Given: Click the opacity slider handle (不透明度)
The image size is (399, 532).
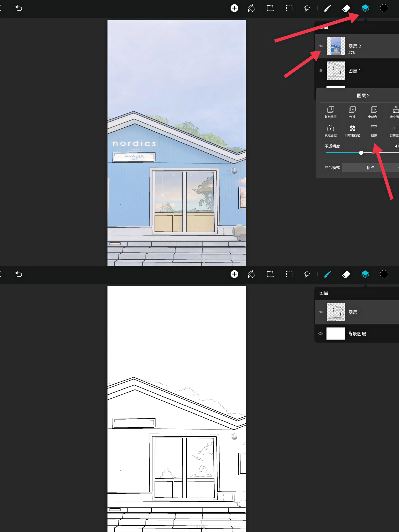Looking at the screenshot, I should (x=361, y=153).
